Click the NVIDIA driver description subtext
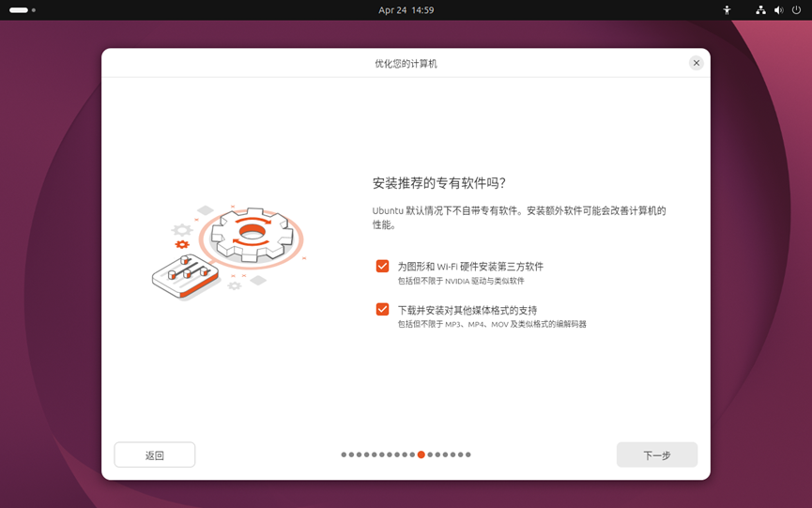Image resolution: width=812 pixels, height=508 pixels. tap(461, 281)
